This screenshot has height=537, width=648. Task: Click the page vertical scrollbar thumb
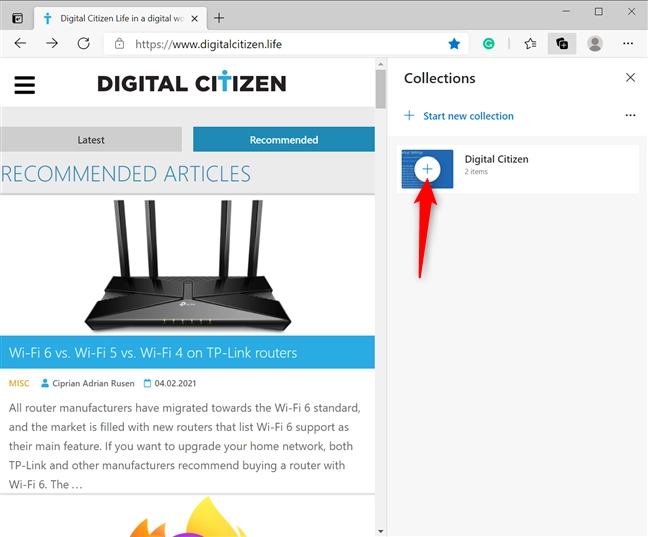381,89
